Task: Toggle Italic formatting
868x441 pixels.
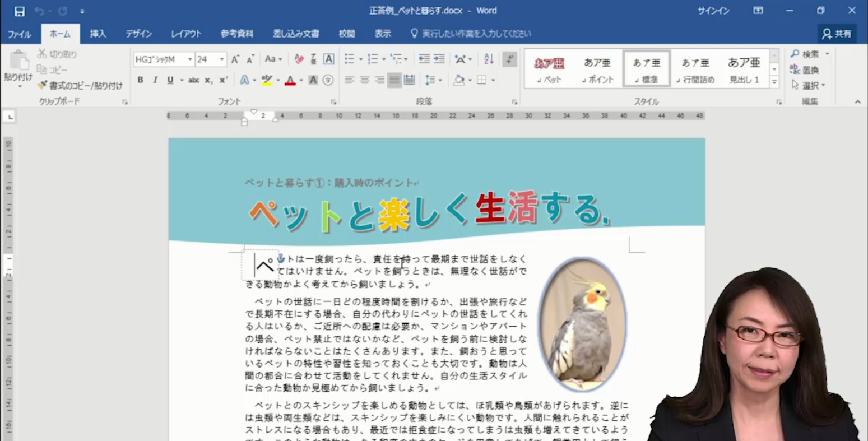Action: point(155,80)
